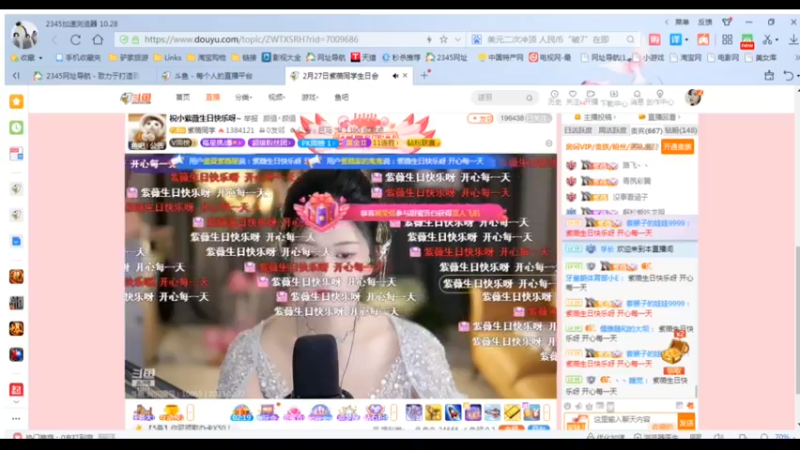This screenshot has height=450, width=800.
Task: Open the 收藏 favorites dropdown
Action: click(28, 58)
